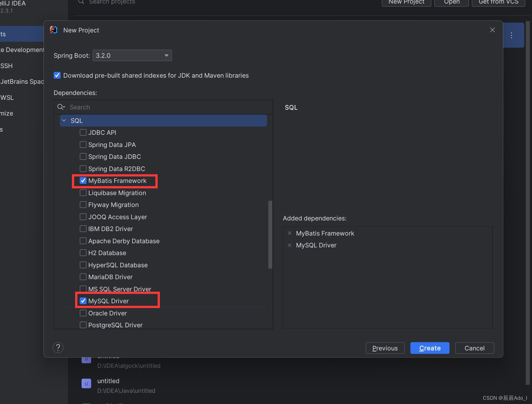Click the D:\IDEA\algock\untitled project path

pos(129,366)
